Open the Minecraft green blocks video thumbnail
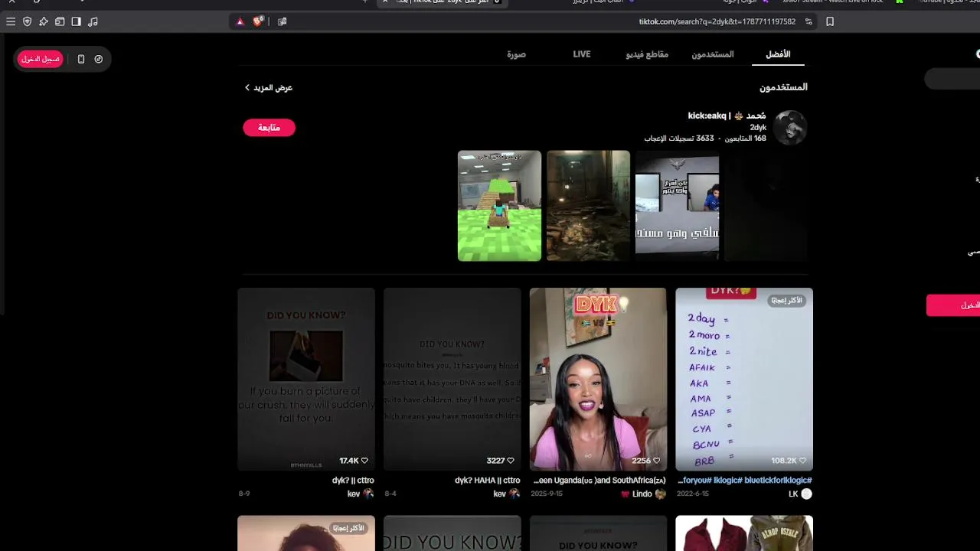This screenshot has height=551, width=980. pos(499,206)
